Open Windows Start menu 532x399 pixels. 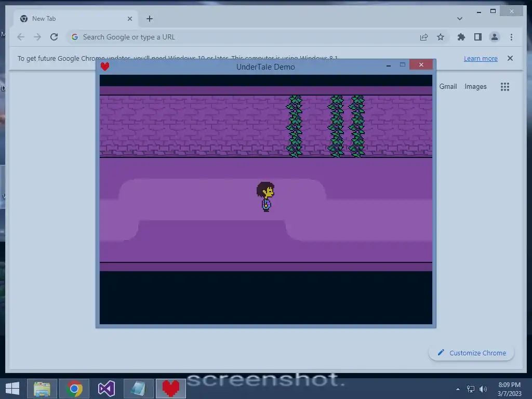(12, 388)
